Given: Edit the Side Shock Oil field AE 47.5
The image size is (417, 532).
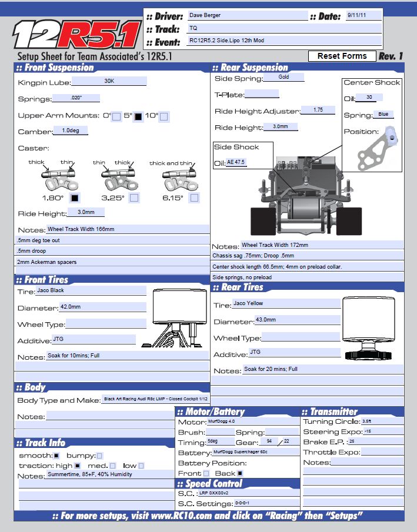Looking at the screenshot, I should (236, 162).
